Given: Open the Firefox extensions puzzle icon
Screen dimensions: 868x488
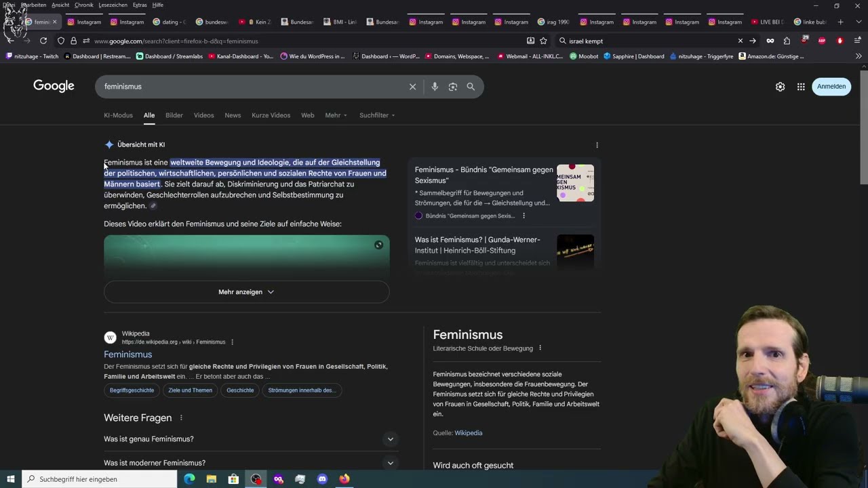Looking at the screenshot, I should point(787,41).
